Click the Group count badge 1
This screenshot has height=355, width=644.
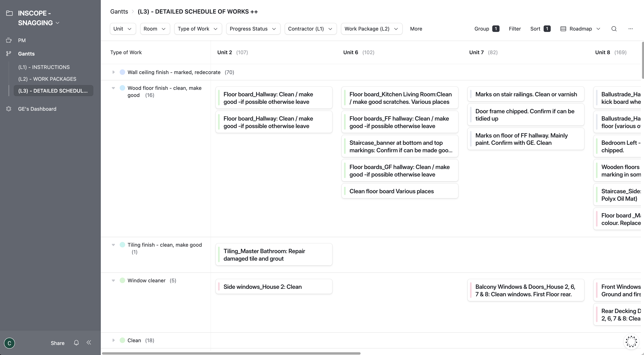[x=496, y=29]
